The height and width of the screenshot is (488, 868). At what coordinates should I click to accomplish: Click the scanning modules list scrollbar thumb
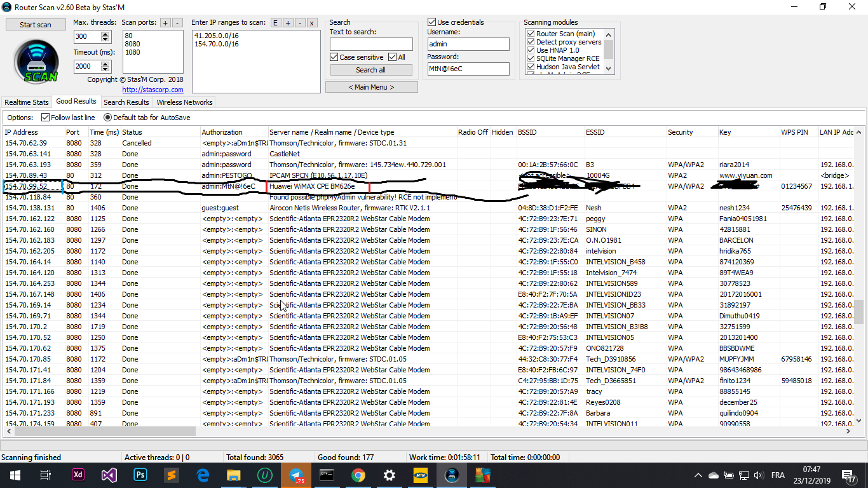tap(608, 49)
